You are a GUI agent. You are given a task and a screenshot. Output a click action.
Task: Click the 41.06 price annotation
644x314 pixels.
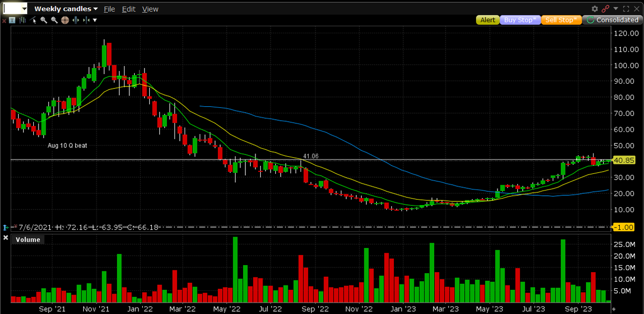click(311, 156)
